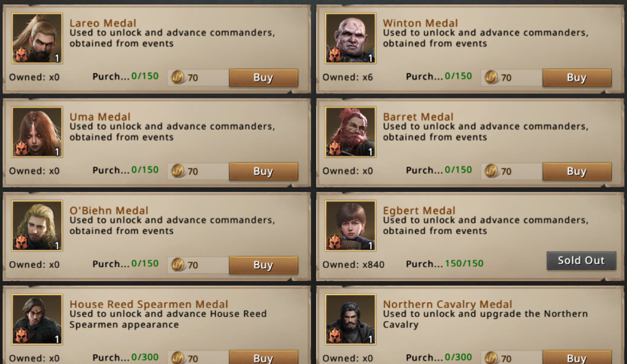Screen dimensions: 627x364
Task: Select the Northern Cavalry Medal portrait
Action: pos(350,319)
